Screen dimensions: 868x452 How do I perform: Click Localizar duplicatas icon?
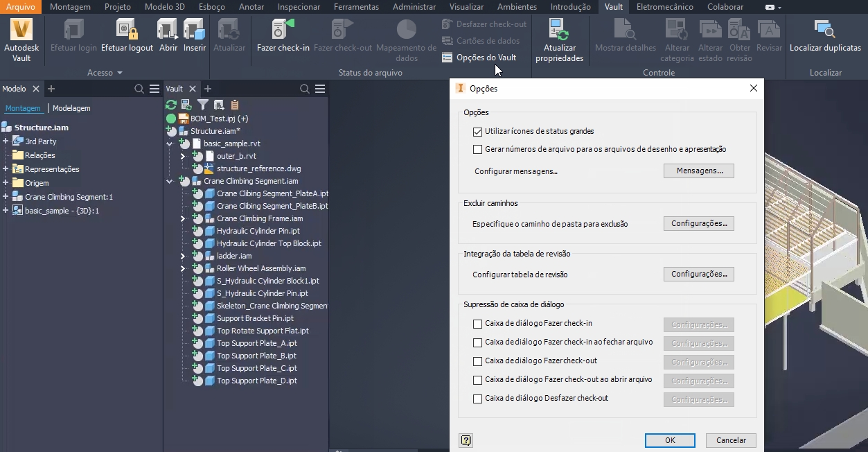click(x=825, y=30)
